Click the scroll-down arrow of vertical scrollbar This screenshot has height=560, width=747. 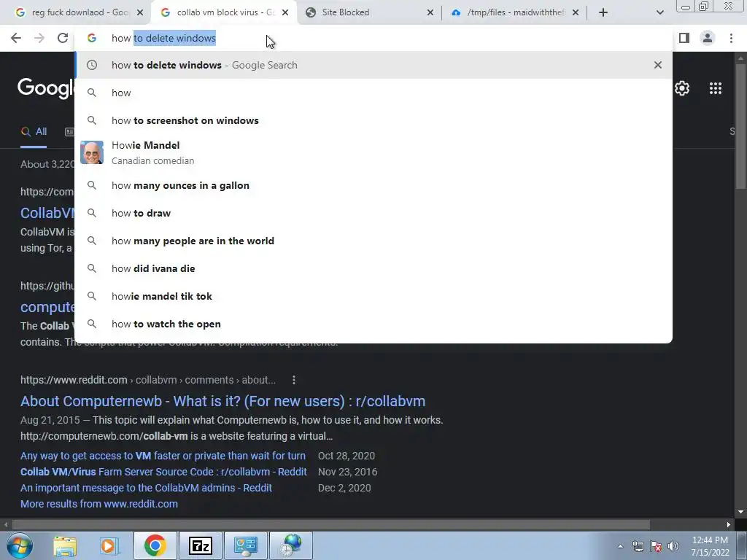pyautogui.click(x=740, y=512)
